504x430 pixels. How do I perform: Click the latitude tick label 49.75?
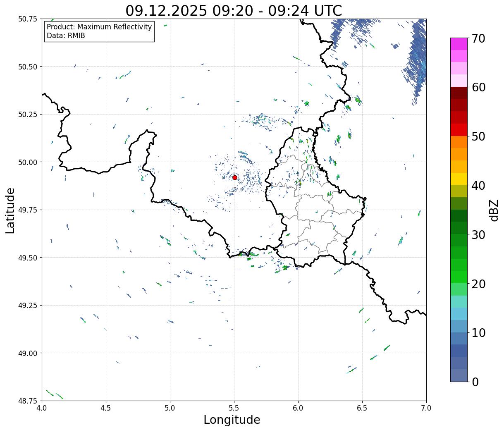(28, 210)
